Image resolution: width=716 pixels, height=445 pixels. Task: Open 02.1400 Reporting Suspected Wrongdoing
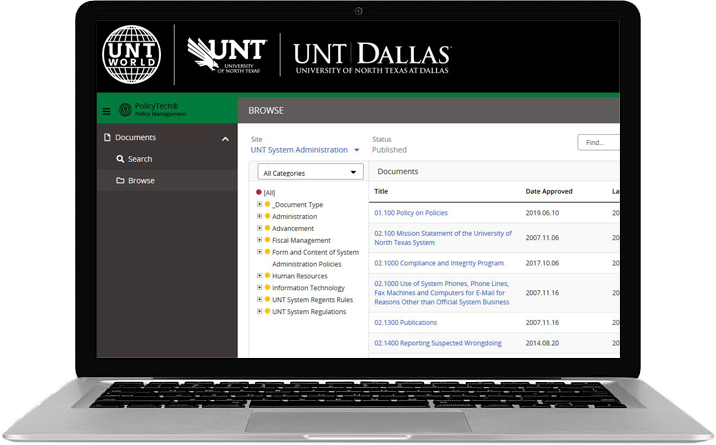pos(438,343)
